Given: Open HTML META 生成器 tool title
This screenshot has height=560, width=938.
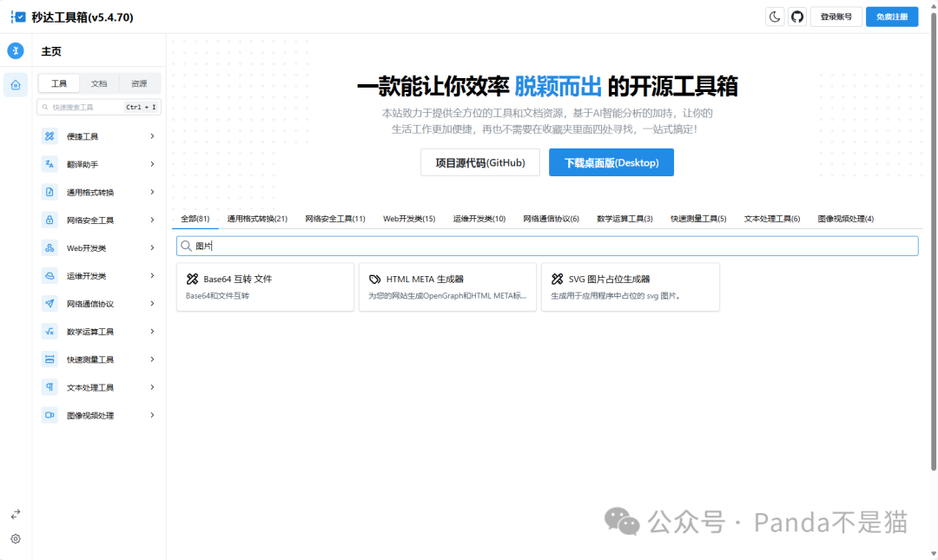Looking at the screenshot, I should click(425, 279).
